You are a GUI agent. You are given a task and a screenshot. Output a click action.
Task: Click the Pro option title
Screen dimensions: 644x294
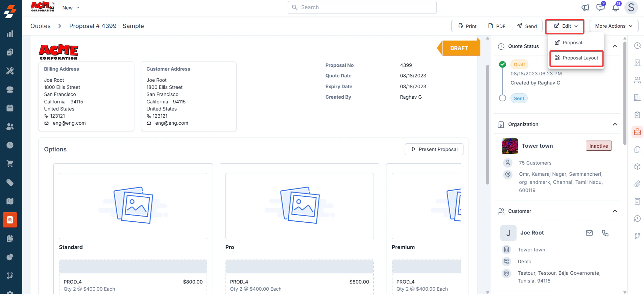pyautogui.click(x=230, y=247)
